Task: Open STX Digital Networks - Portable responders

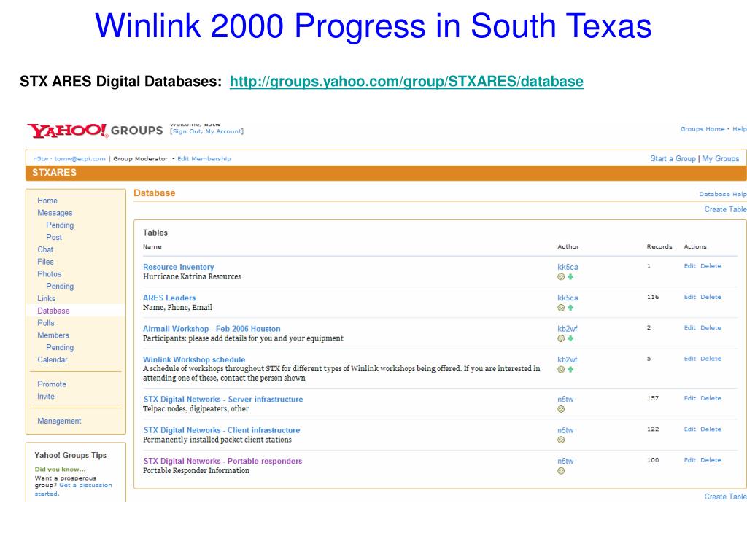Action: [222, 462]
